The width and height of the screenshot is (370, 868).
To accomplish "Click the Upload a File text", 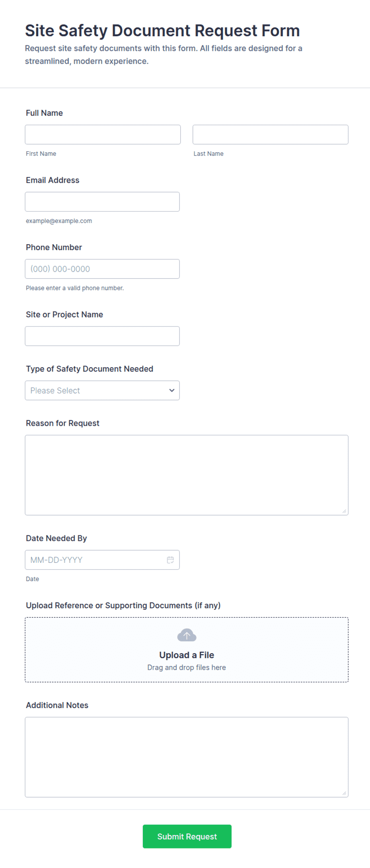I will tap(187, 655).
